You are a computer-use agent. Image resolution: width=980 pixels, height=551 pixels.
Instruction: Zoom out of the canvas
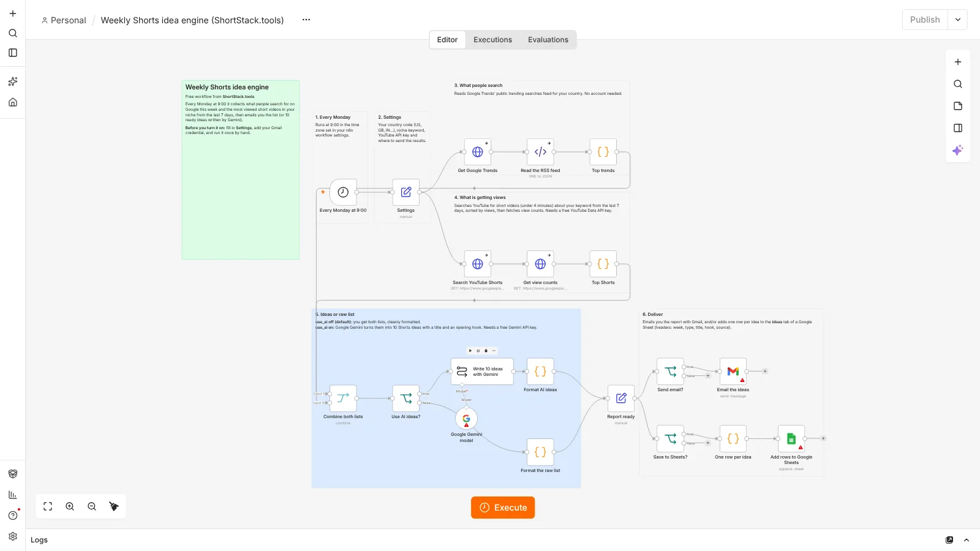(92, 506)
